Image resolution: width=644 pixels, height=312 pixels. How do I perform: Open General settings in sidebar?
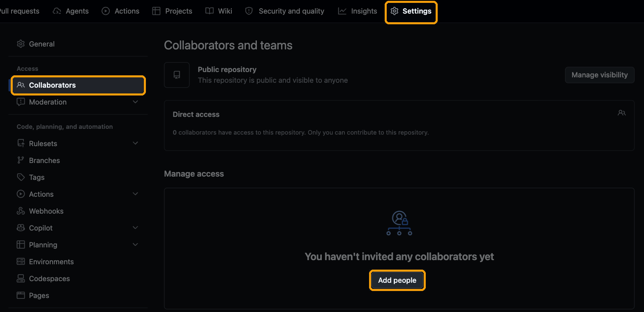coord(78,44)
